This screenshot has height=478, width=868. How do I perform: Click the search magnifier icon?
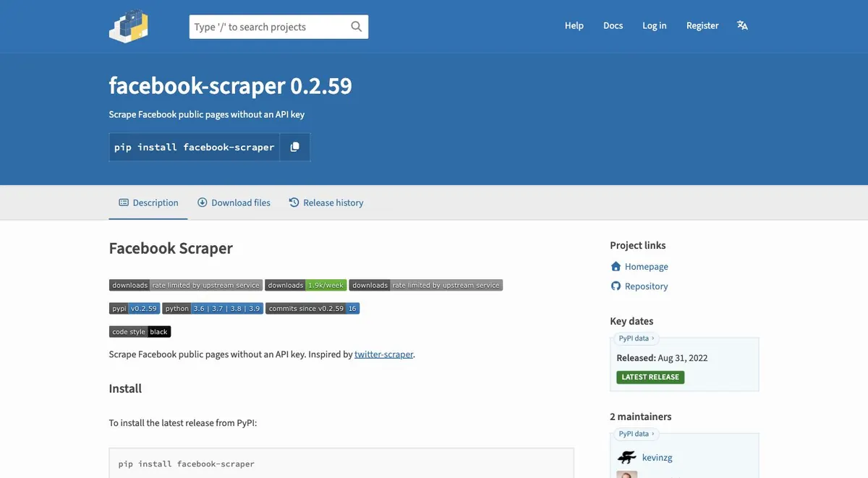pos(356,27)
